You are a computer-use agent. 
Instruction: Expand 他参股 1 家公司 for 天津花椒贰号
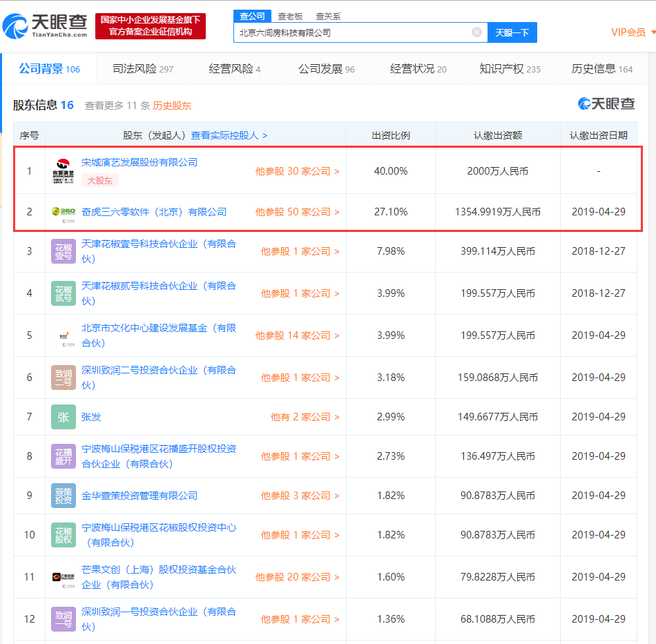point(300,293)
